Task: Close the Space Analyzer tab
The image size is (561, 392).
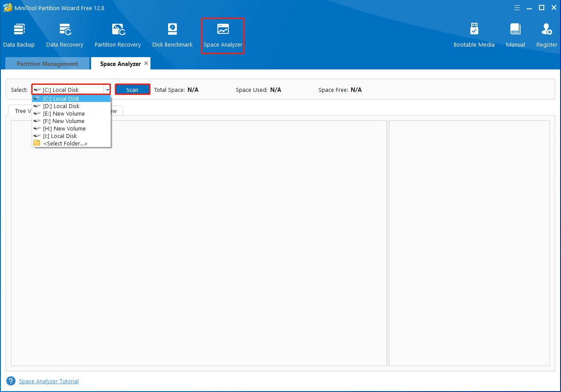Action: point(146,63)
